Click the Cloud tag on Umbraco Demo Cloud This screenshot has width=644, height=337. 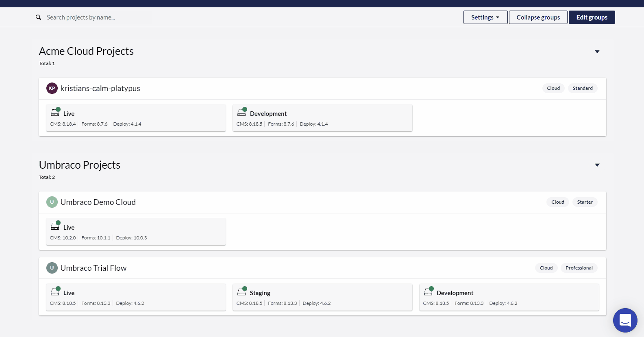tap(558, 202)
